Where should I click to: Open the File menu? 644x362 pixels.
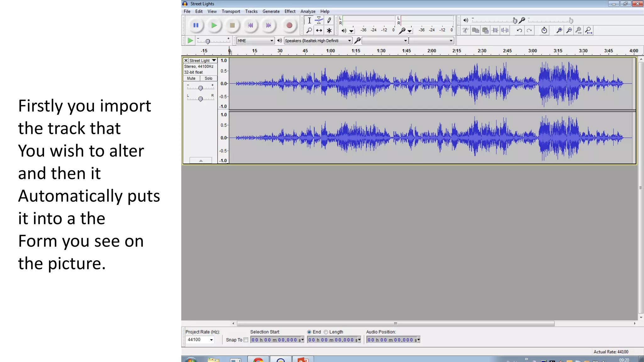point(187,11)
